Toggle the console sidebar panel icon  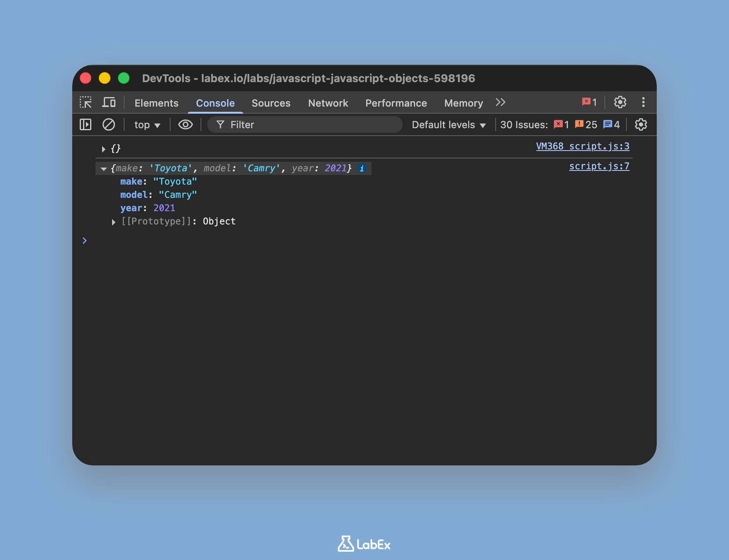[86, 124]
